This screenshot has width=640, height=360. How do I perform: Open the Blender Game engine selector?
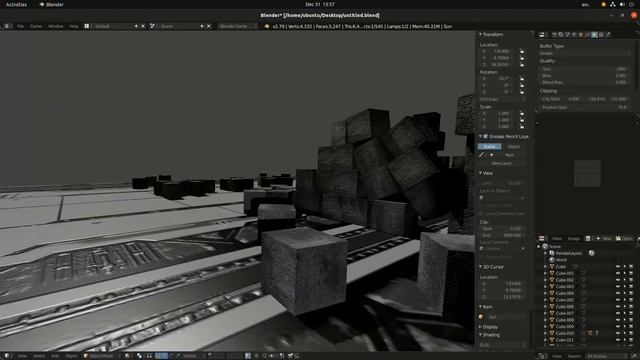237,26
